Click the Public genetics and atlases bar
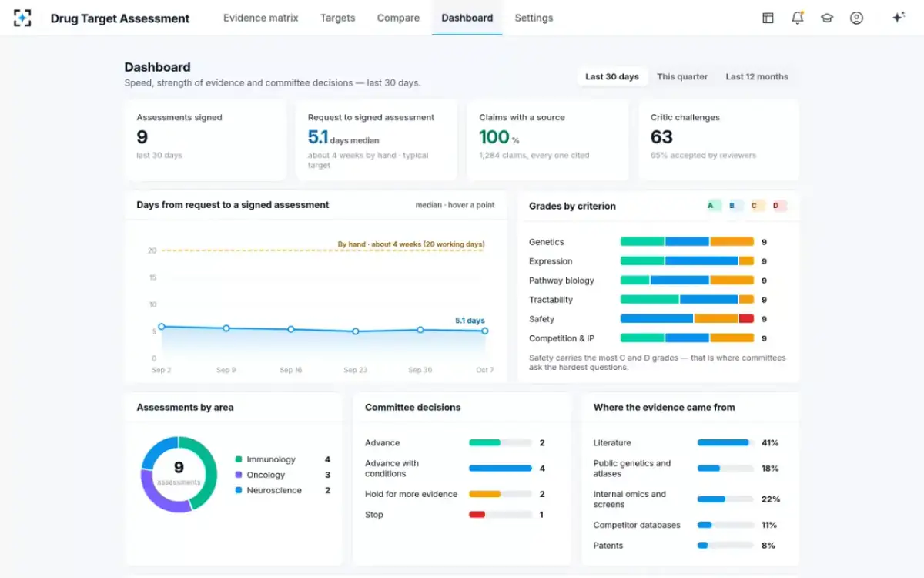924x578 pixels. pos(725,469)
